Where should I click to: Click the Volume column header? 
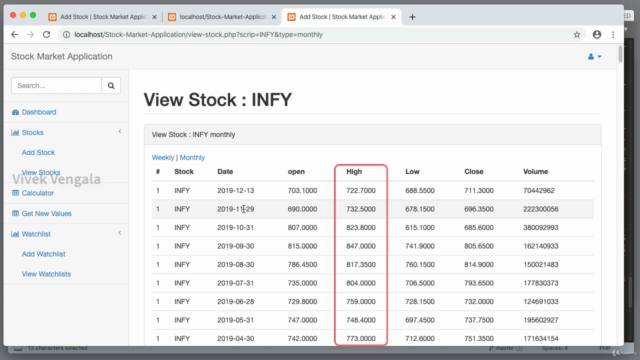coord(536,172)
